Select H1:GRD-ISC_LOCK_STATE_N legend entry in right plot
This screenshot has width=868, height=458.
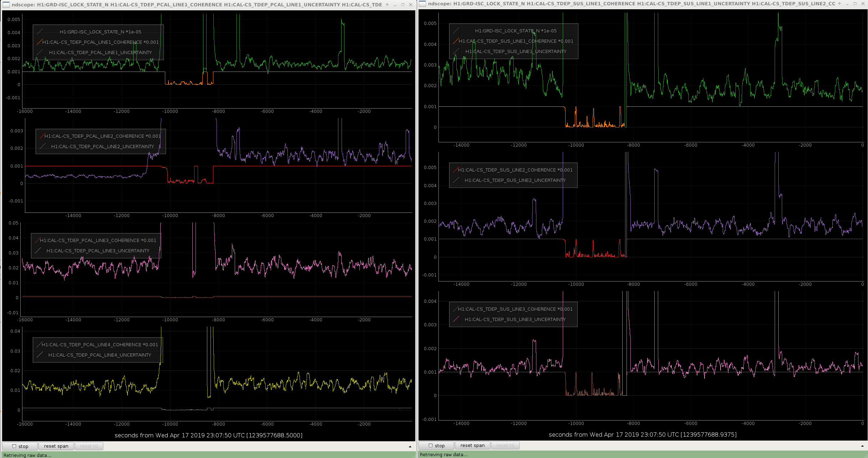coord(515,31)
